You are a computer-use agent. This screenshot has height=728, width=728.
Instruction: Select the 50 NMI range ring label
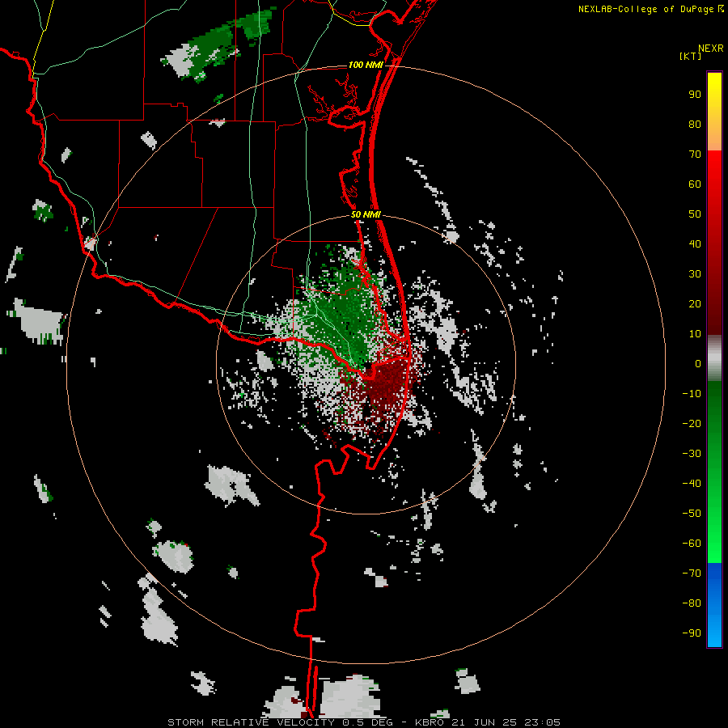click(x=366, y=214)
